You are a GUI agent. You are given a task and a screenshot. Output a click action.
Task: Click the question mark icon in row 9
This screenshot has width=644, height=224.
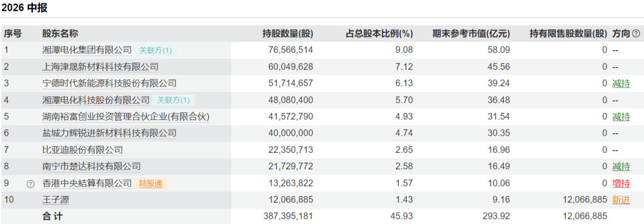click(30, 184)
